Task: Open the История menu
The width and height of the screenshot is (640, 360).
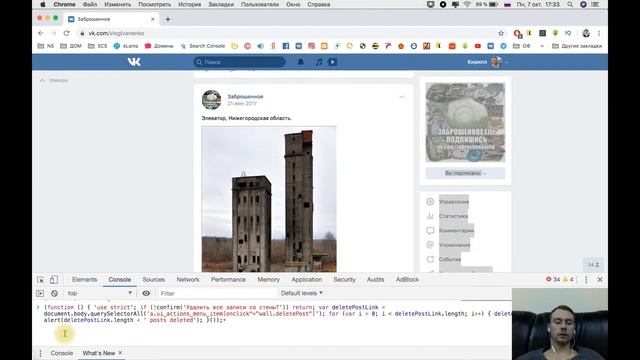Action: pos(189,4)
